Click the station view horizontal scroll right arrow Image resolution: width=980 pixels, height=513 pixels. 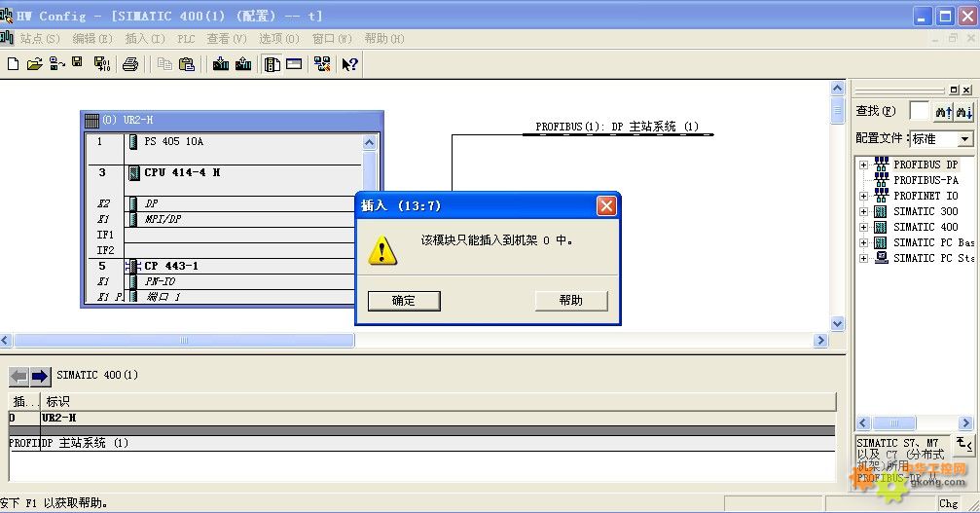820,341
